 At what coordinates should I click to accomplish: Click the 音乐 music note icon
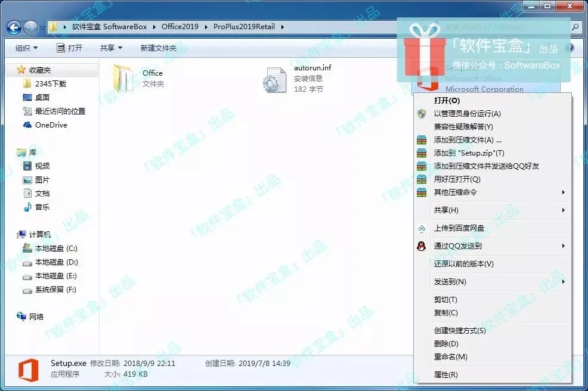pos(27,207)
